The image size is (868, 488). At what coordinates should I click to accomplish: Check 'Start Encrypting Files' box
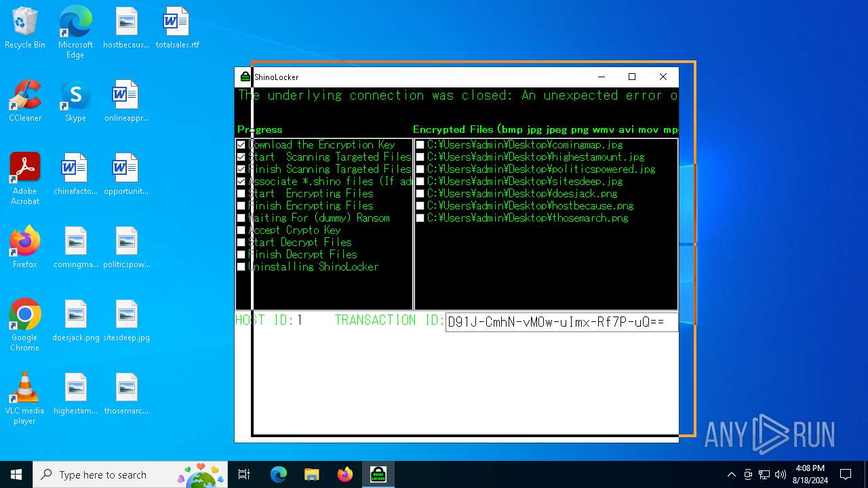point(241,193)
